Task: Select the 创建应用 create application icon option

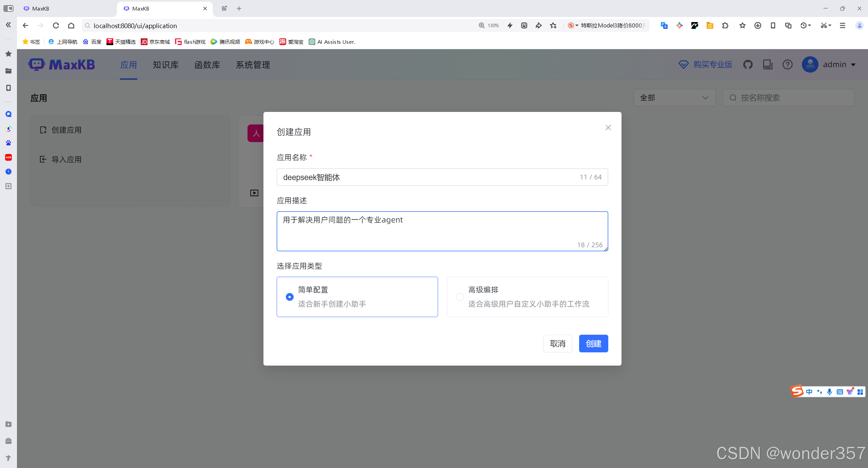Action: [x=43, y=130]
